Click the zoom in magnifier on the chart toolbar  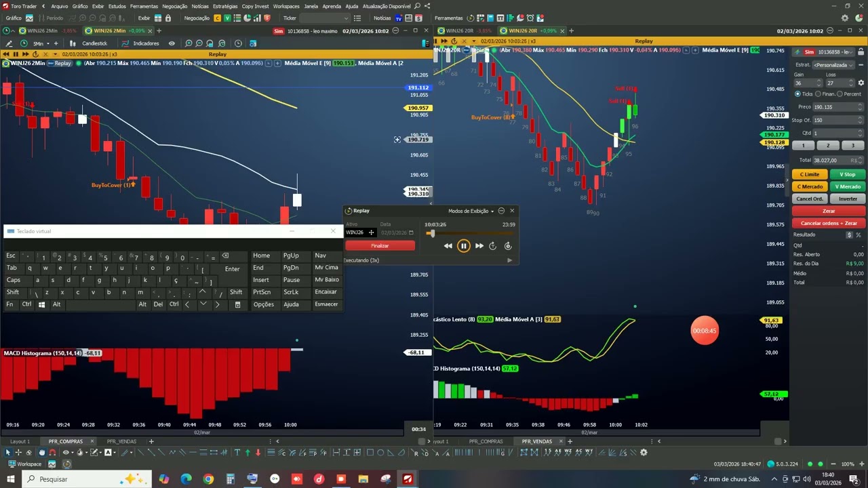[x=189, y=43]
